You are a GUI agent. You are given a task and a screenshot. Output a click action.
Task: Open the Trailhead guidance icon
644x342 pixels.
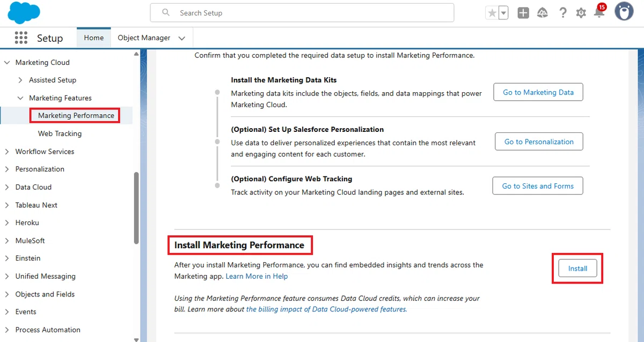[543, 13]
